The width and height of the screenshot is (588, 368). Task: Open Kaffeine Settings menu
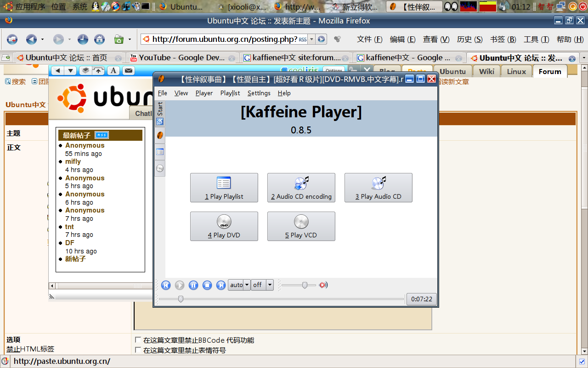(259, 93)
